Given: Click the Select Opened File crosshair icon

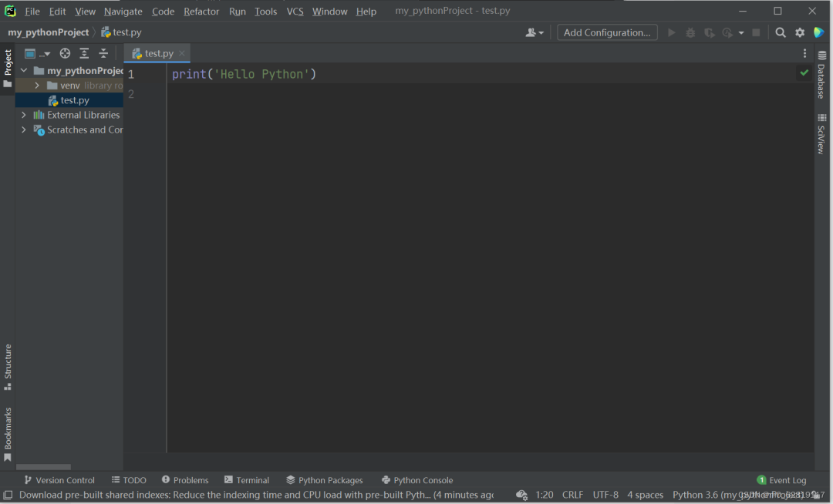Looking at the screenshot, I should (65, 53).
